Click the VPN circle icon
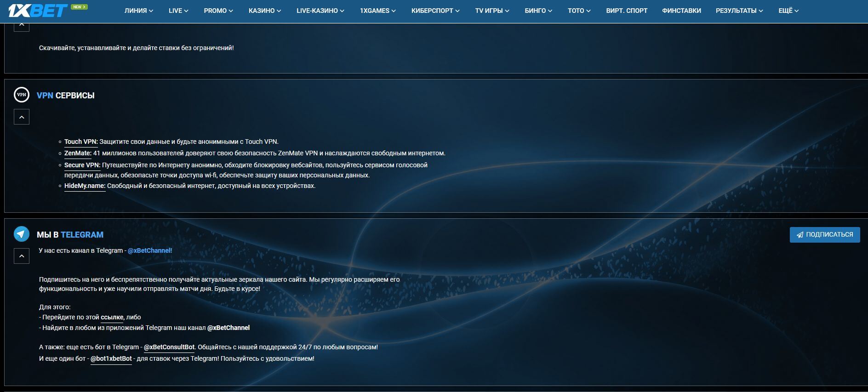868x392 pixels. tap(22, 95)
